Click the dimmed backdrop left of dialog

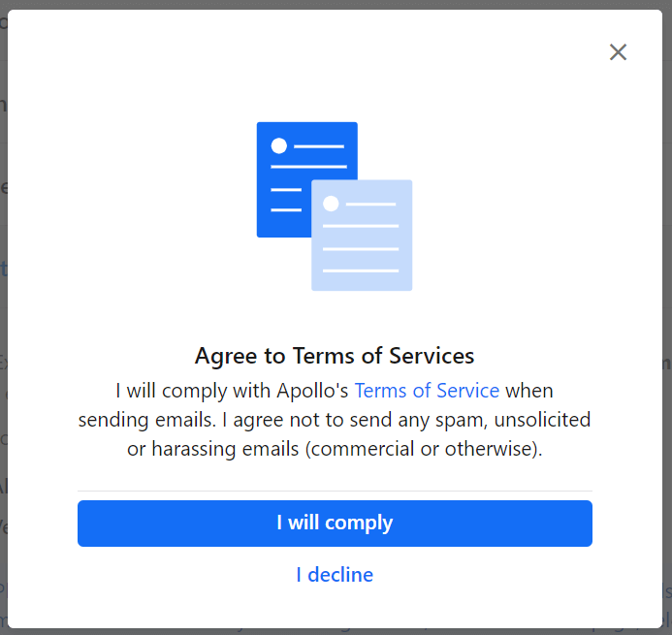pos(4,318)
